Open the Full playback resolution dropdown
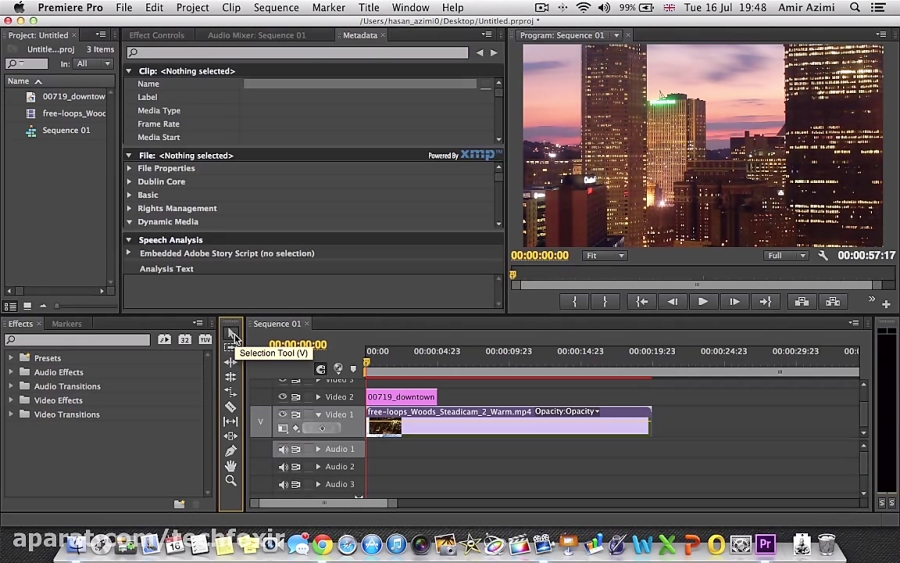The height and width of the screenshot is (563, 900). click(785, 255)
